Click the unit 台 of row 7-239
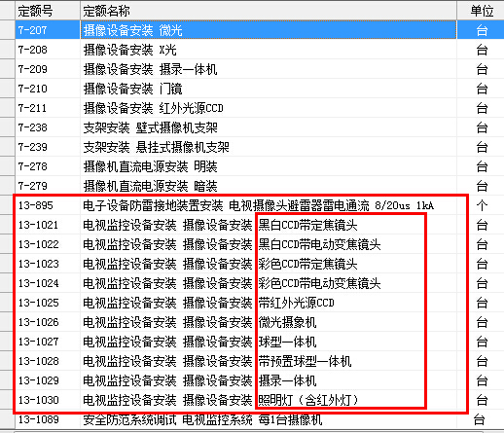 pyautogui.click(x=482, y=147)
